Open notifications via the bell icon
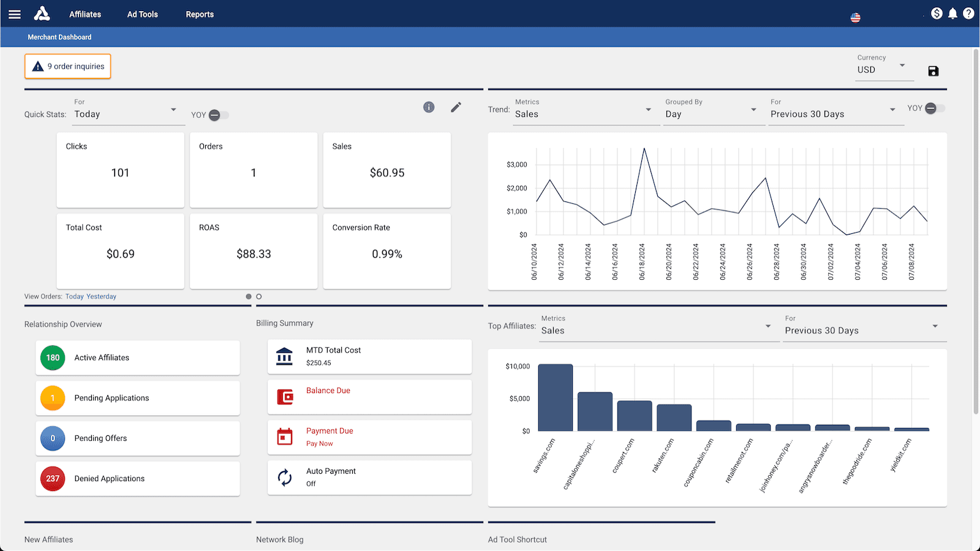 coord(952,13)
